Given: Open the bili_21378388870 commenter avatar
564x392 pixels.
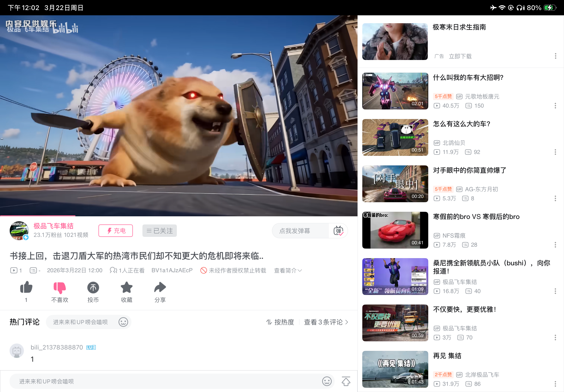Looking at the screenshot, I should 17,350.
